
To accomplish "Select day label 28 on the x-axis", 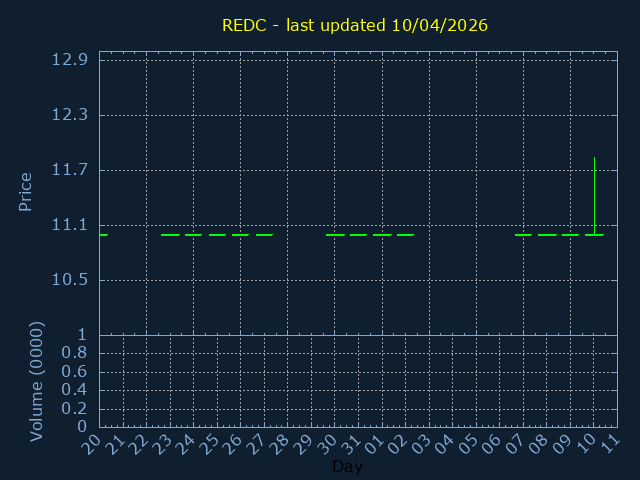I will point(280,444).
